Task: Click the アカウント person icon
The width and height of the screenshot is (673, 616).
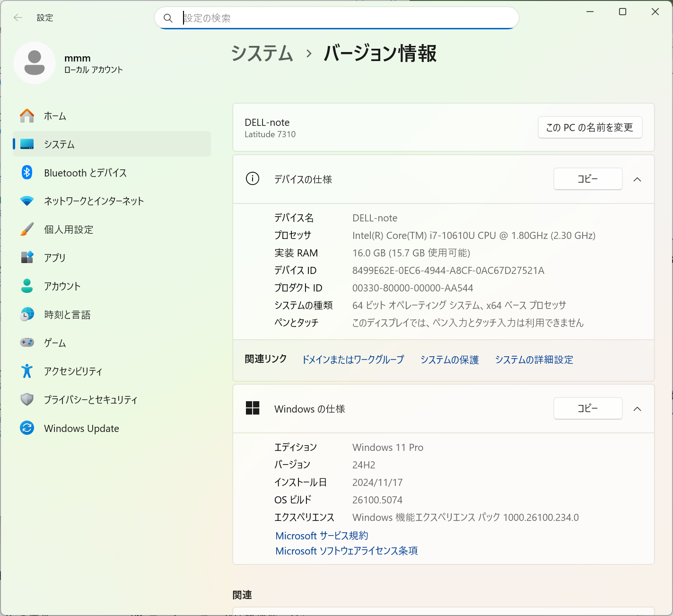Action: [27, 286]
